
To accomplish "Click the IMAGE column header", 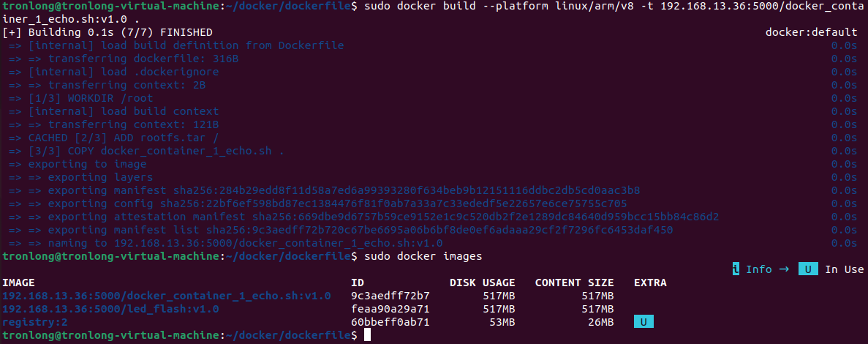I will pyautogui.click(x=18, y=283).
